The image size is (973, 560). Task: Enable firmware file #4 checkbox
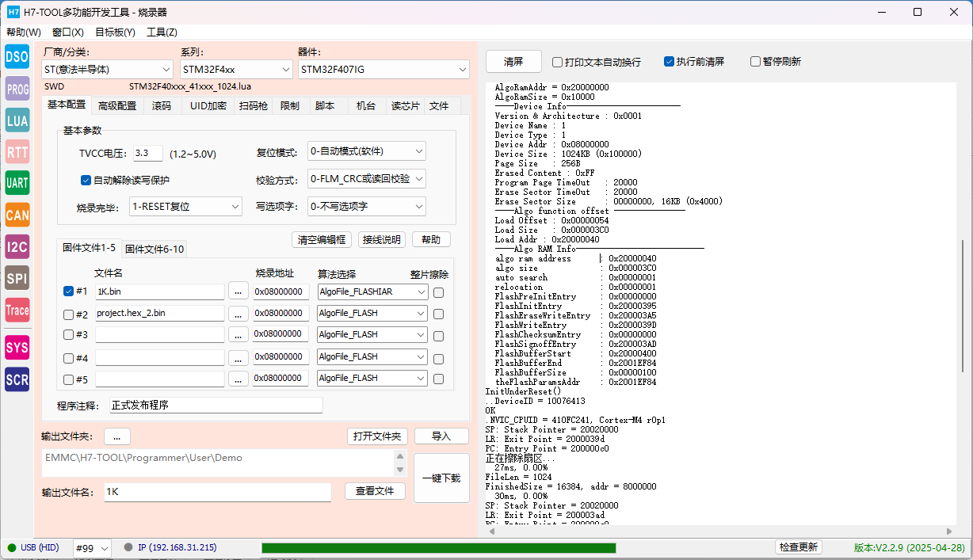pos(68,357)
